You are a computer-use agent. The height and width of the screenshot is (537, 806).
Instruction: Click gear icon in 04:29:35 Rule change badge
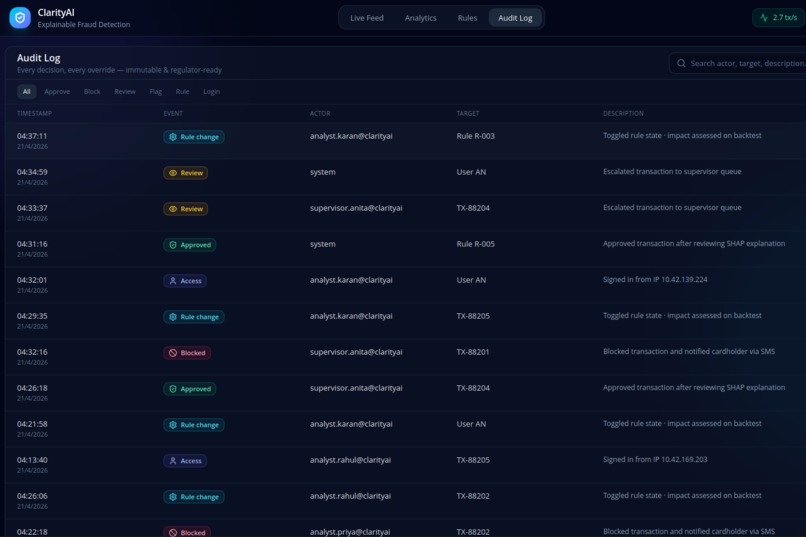[x=173, y=317]
